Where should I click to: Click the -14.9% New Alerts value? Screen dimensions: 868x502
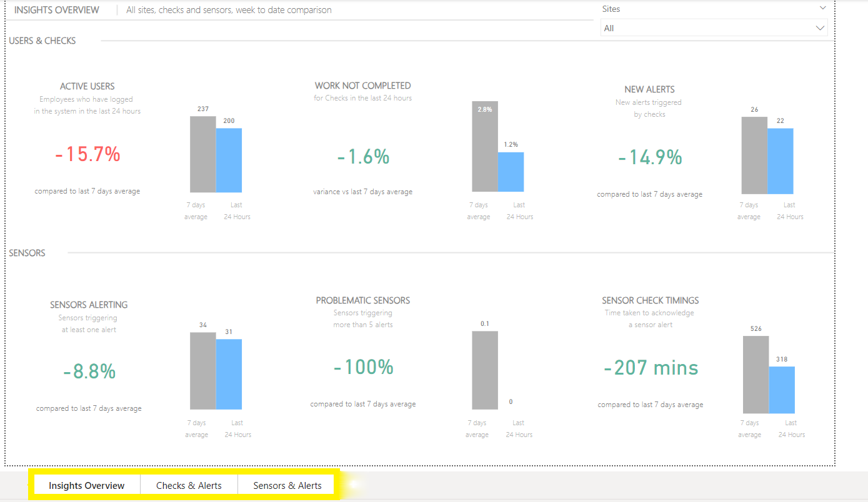pos(650,158)
